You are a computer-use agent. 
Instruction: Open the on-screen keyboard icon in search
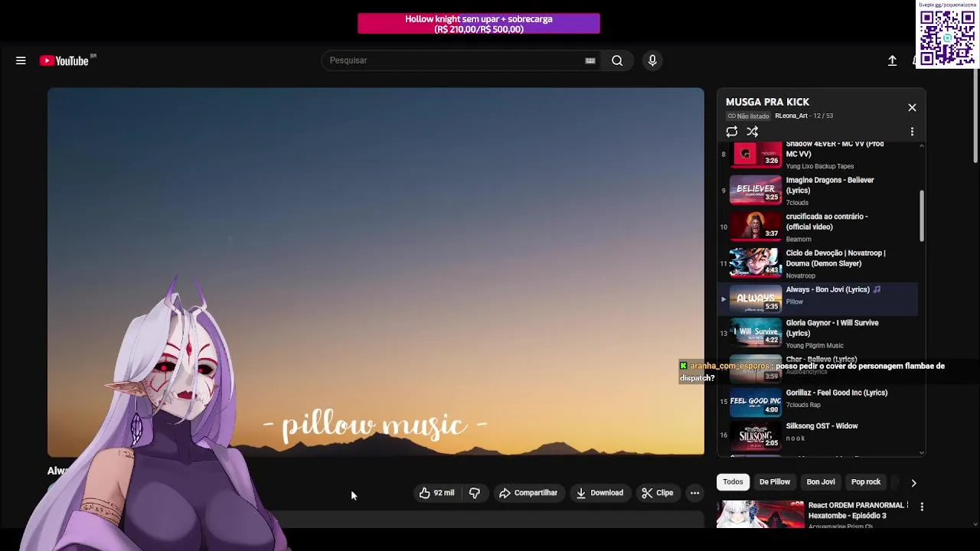tap(590, 60)
